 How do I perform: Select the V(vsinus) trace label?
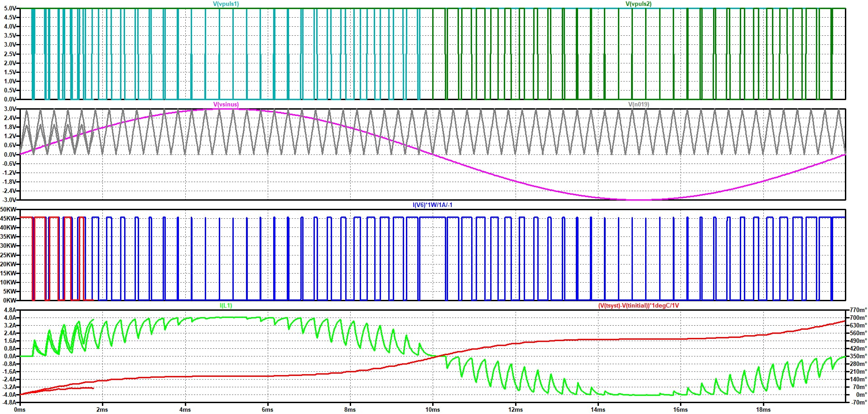click(x=226, y=104)
